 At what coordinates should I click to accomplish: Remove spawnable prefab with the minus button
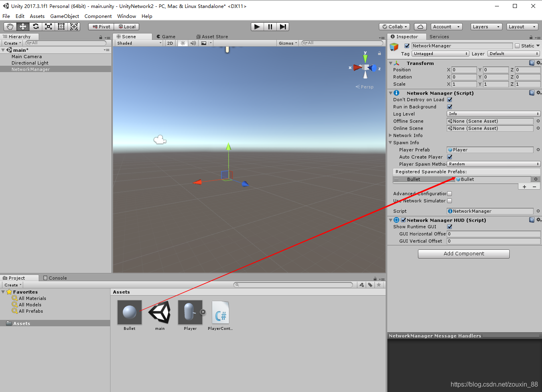pyautogui.click(x=534, y=186)
